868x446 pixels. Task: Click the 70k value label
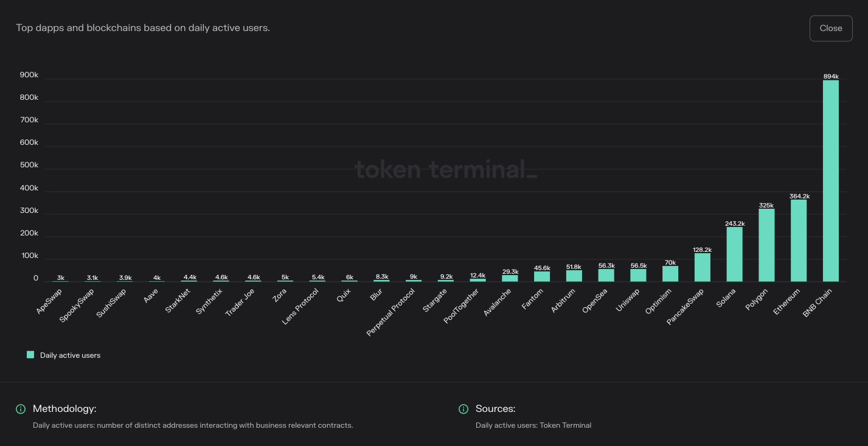[670, 262]
